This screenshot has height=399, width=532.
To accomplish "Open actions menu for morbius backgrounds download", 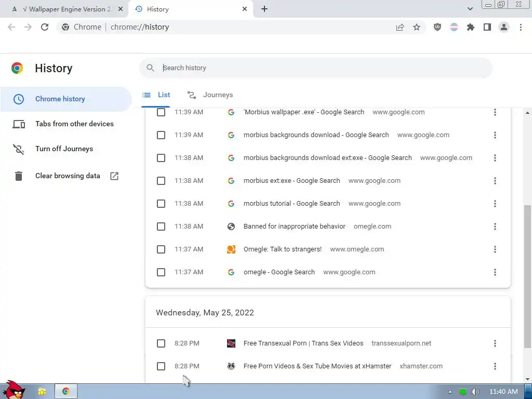I will coord(495,135).
